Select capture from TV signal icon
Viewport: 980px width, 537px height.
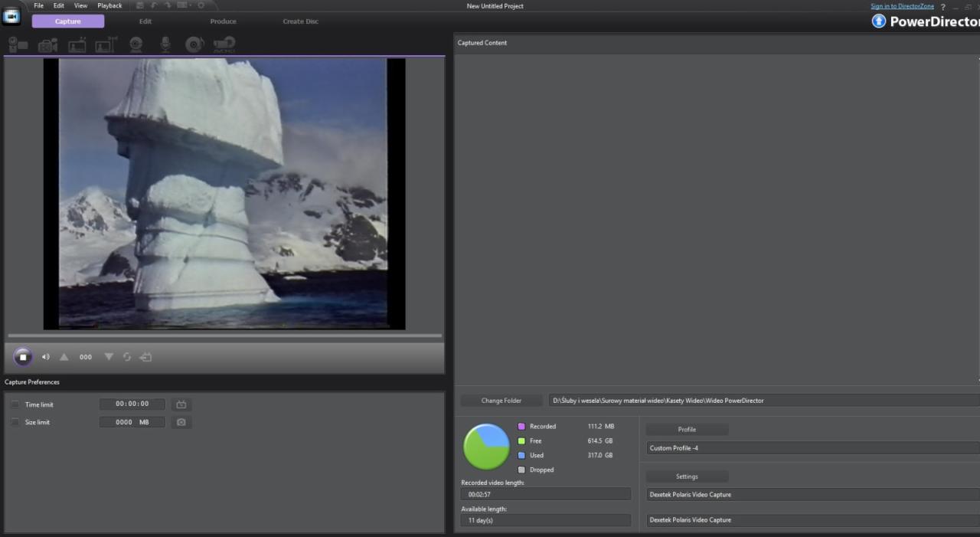(x=77, y=45)
